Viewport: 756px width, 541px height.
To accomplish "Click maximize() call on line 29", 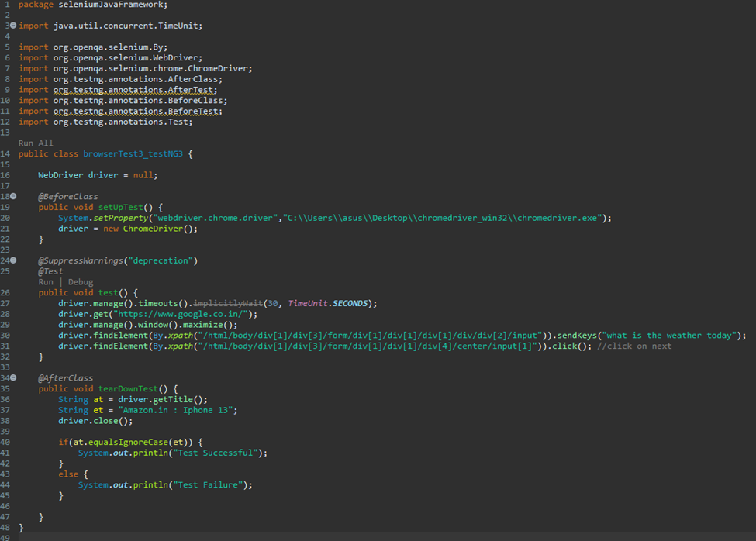I will [207, 325].
